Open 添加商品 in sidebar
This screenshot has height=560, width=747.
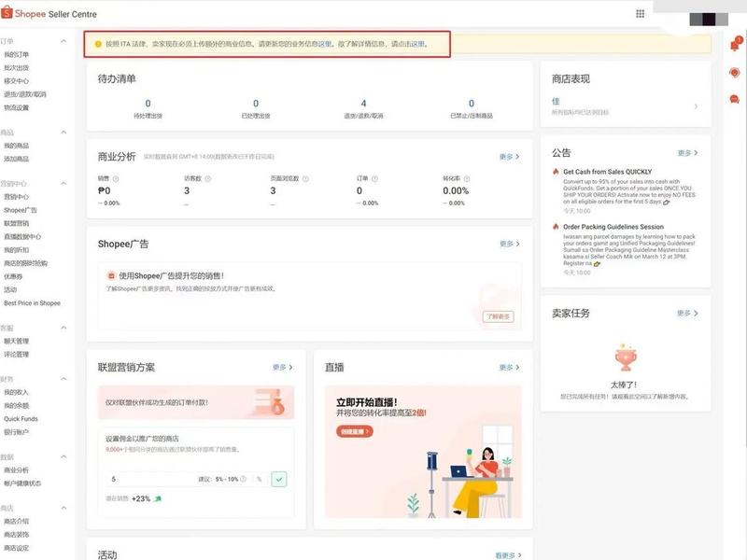(x=16, y=159)
